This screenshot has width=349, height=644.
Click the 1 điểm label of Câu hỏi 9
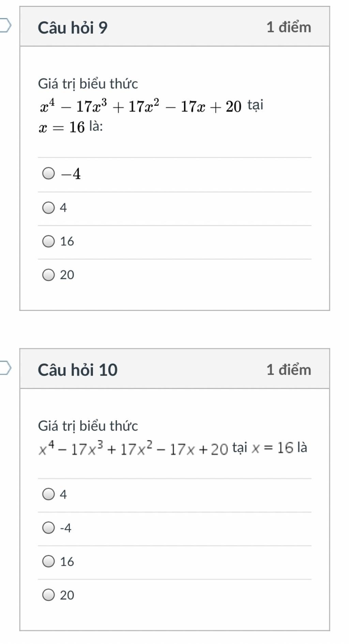click(289, 27)
